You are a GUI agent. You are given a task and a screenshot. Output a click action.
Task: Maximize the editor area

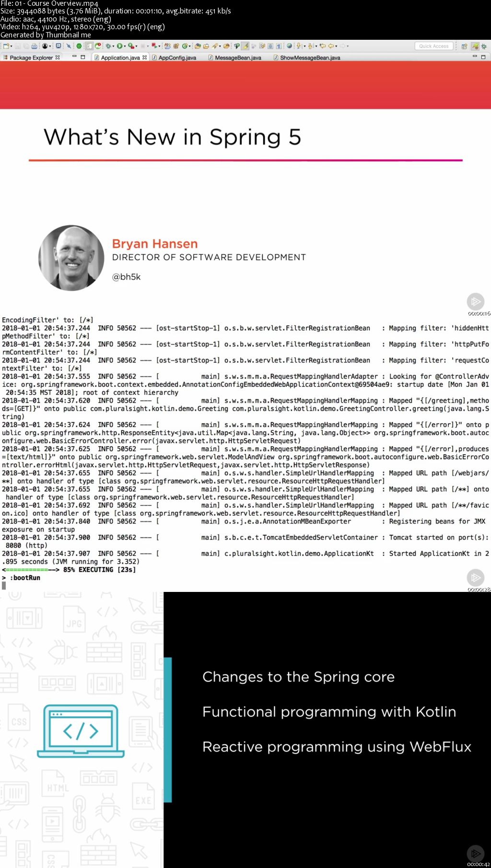click(x=483, y=57)
